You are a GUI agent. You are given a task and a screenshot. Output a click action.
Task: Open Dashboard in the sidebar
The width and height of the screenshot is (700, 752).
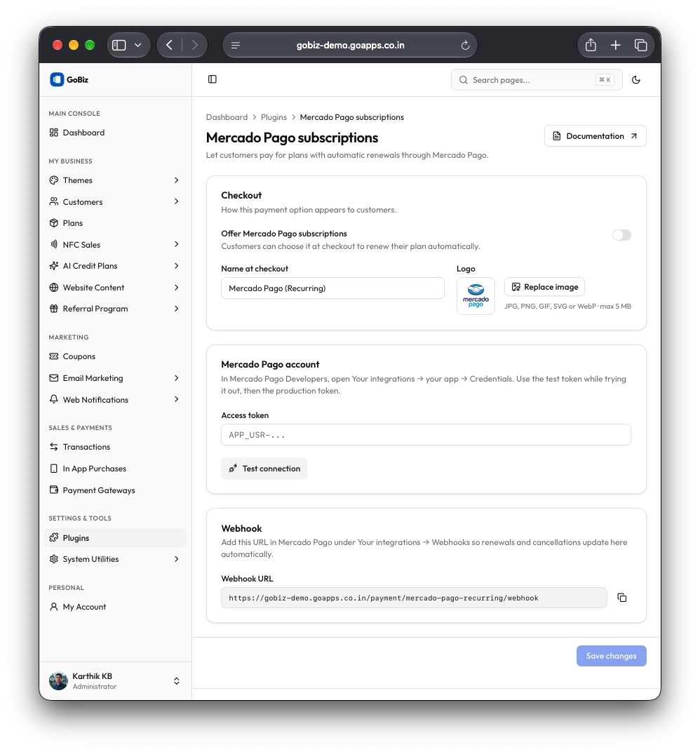point(115,133)
